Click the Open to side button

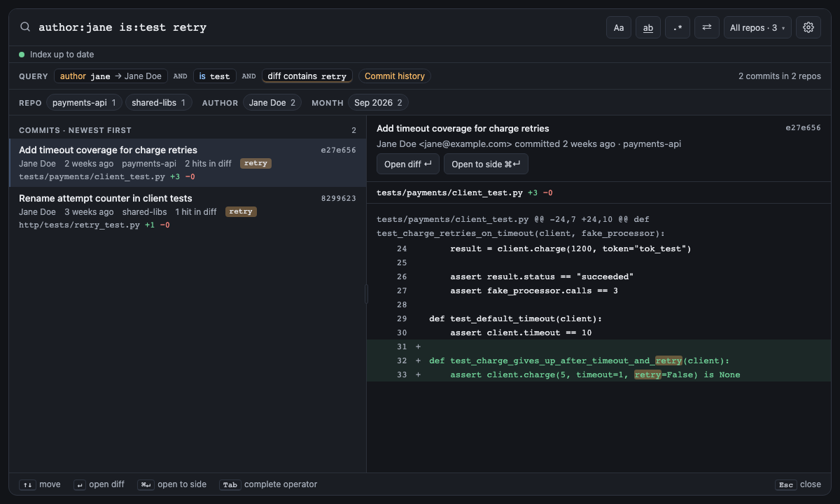(486, 164)
